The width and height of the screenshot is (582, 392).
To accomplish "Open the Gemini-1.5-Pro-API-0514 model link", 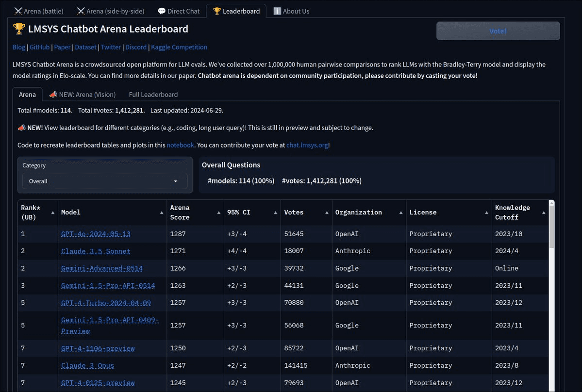I will pyautogui.click(x=108, y=286).
